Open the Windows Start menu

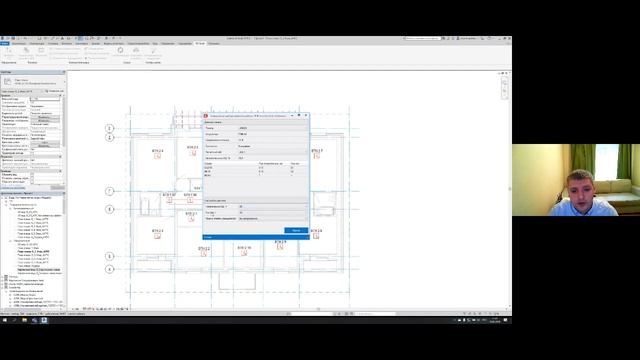pos(4,320)
